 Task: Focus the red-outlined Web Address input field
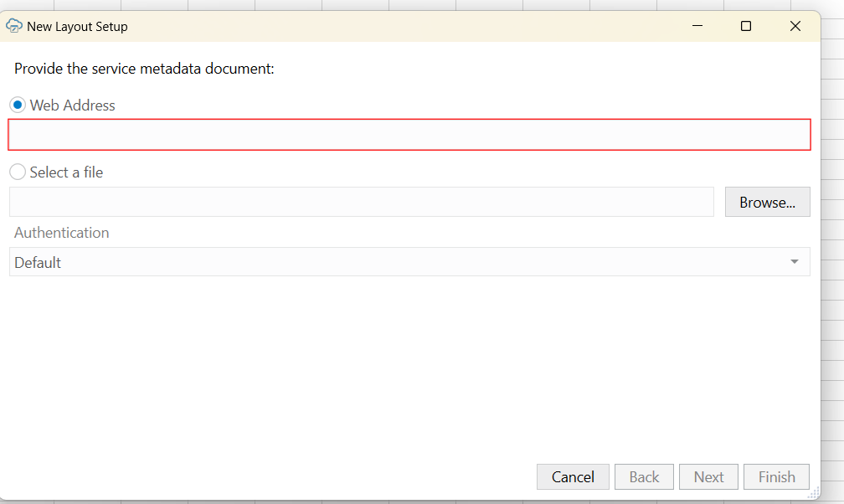(409, 135)
